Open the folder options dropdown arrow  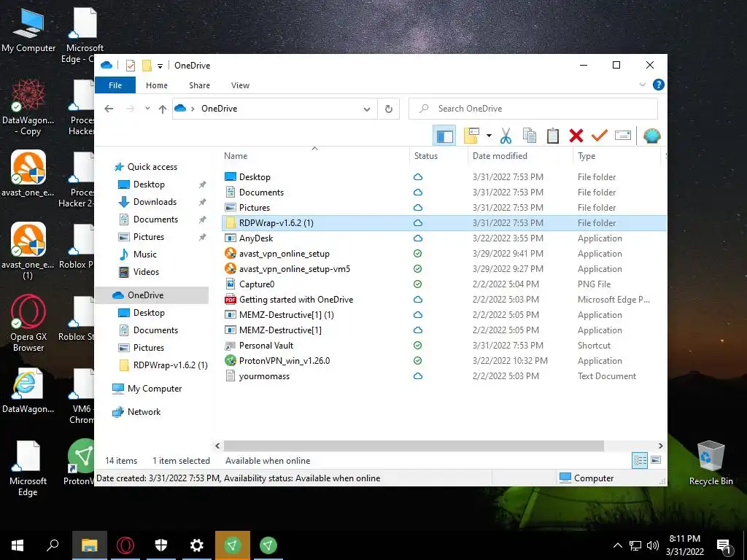[x=489, y=136]
